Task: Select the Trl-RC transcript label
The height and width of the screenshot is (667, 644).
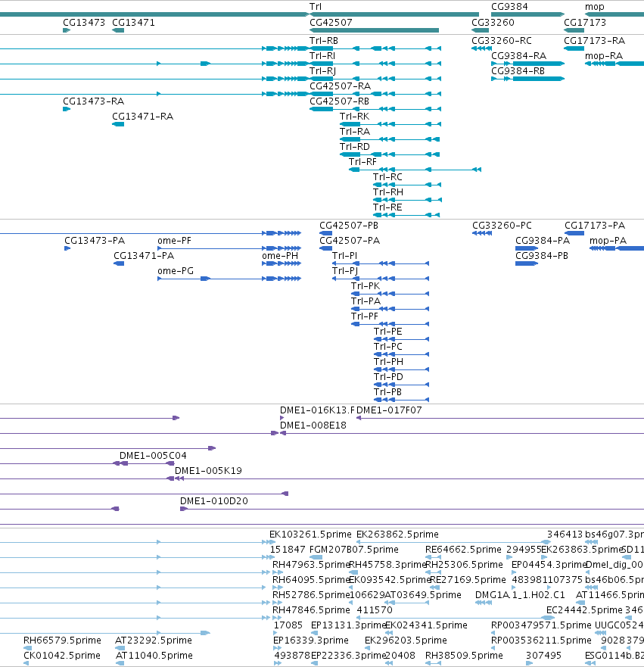Action: [387, 177]
